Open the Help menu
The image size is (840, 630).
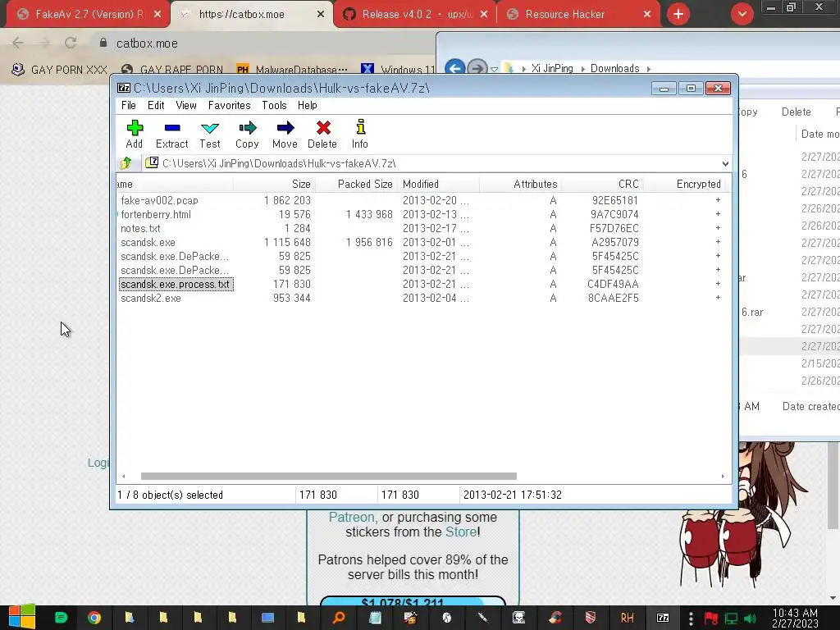click(x=308, y=106)
